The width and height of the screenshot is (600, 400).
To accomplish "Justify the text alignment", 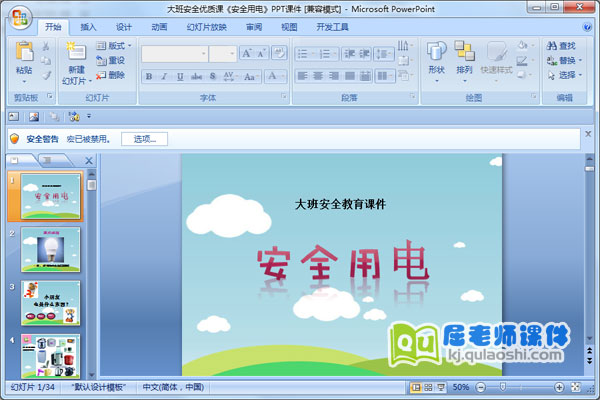I will click(349, 76).
